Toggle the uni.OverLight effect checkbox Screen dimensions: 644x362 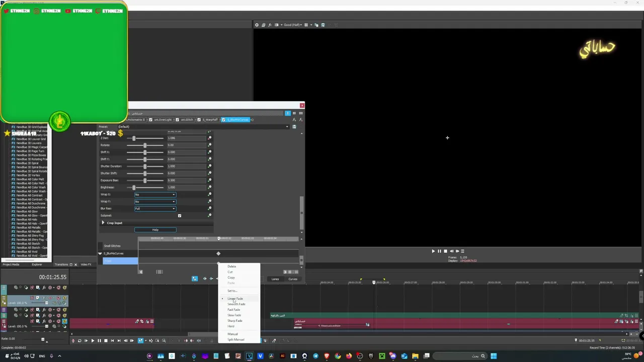150,120
